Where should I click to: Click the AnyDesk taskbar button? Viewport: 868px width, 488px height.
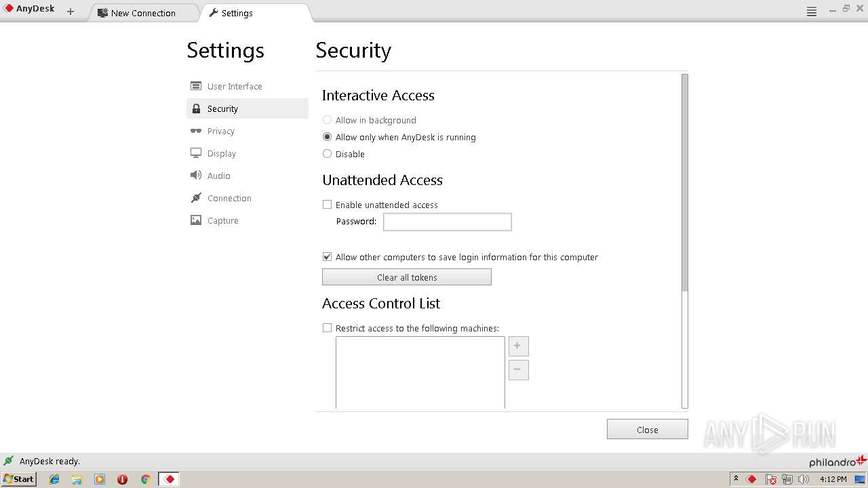[169, 479]
